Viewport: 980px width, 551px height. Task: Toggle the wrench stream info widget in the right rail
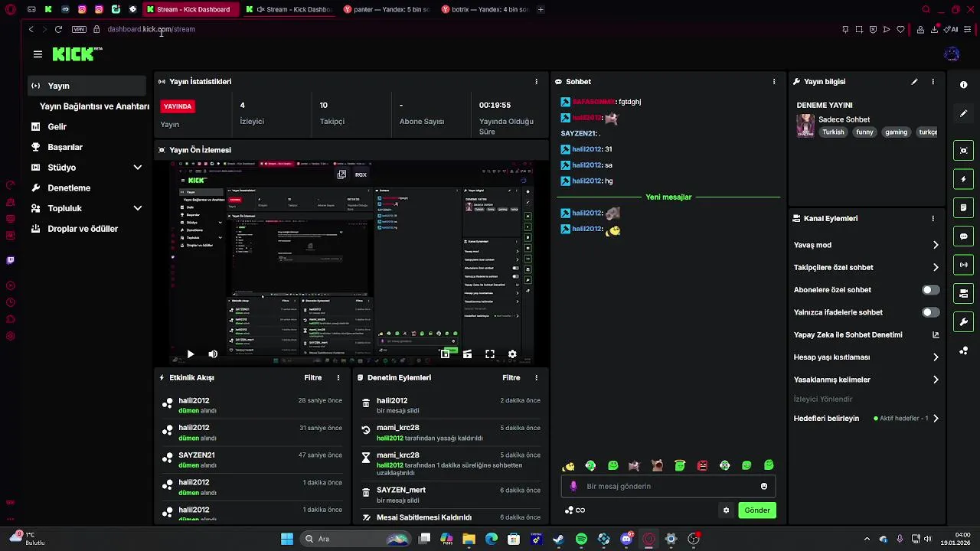click(x=964, y=322)
